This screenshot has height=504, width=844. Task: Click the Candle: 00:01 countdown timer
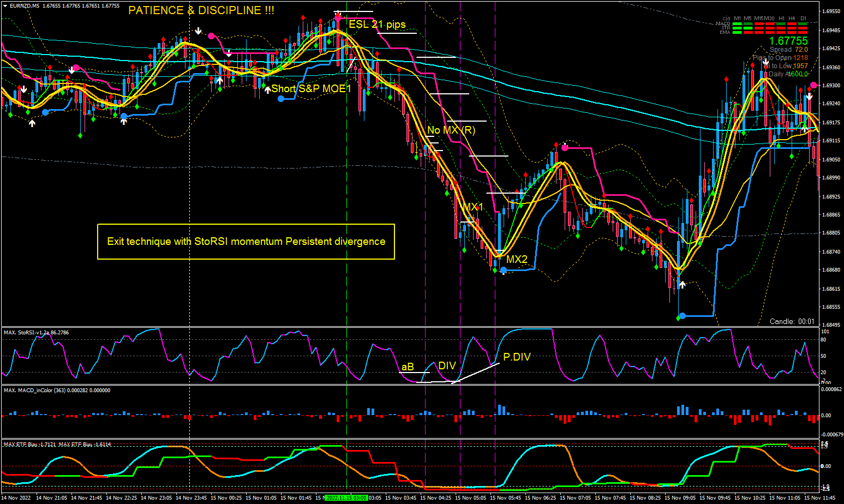(792, 321)
